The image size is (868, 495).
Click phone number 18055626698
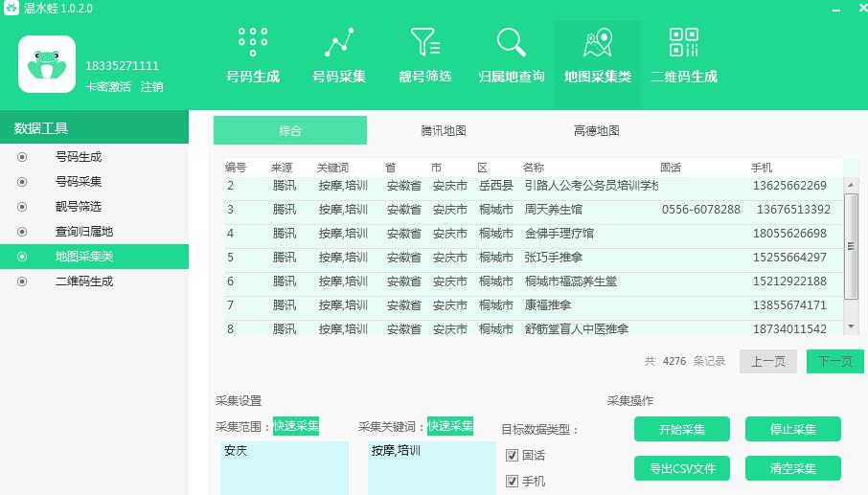[x=789, y=234]
